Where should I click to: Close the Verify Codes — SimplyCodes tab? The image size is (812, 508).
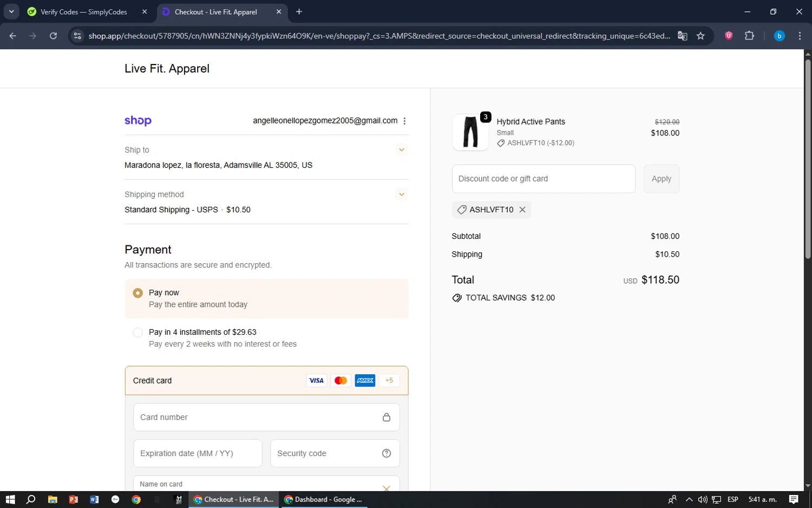tap(145, 11)
